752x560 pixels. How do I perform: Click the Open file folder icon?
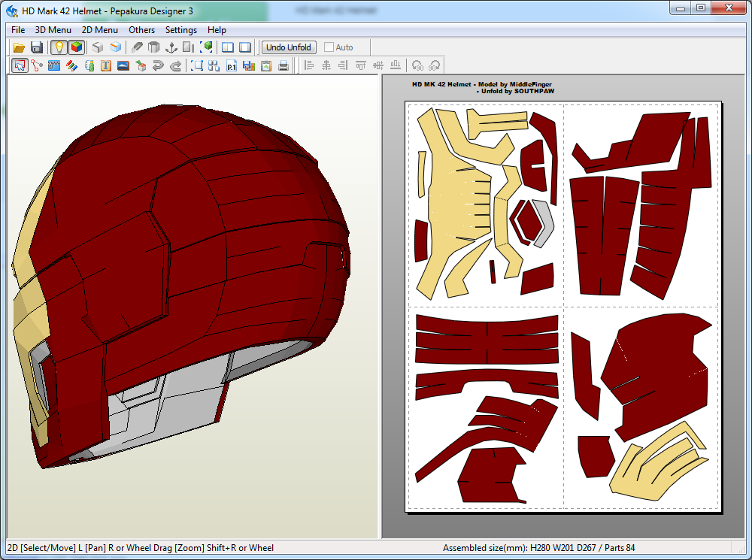pos(19,47)
